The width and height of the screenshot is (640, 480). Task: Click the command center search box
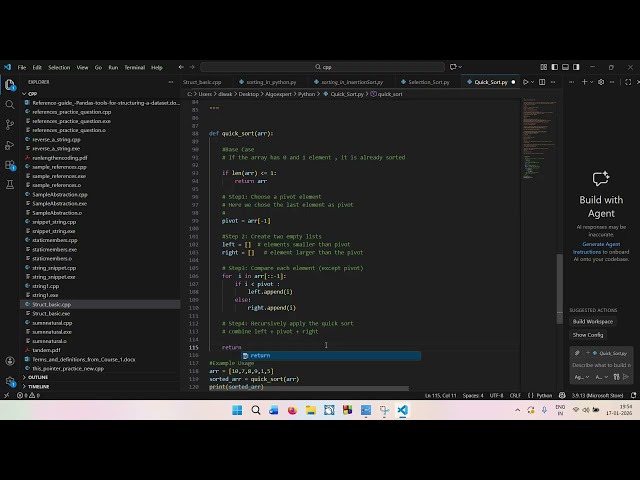coord(322,67)
